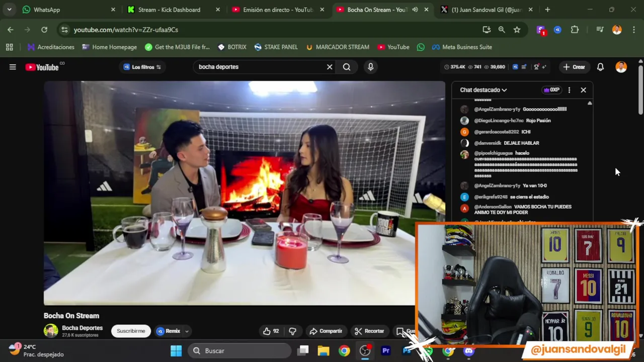Open the purple extension with red badge

click(x=541, y=30)
